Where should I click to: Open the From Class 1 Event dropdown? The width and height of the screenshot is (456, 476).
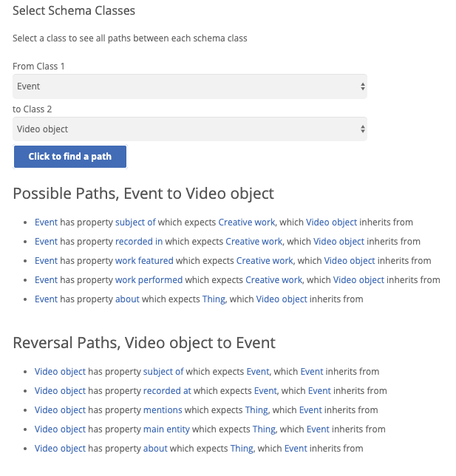click(x=190, y=86)
